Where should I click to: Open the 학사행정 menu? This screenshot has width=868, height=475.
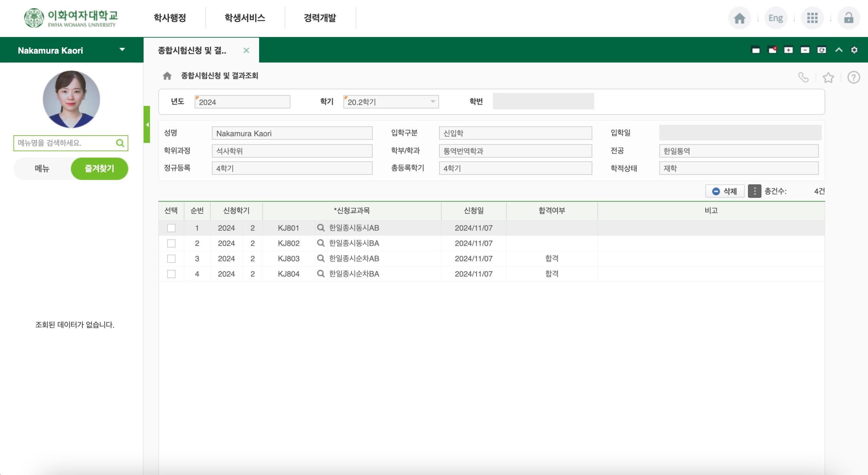tap(170, 18)
